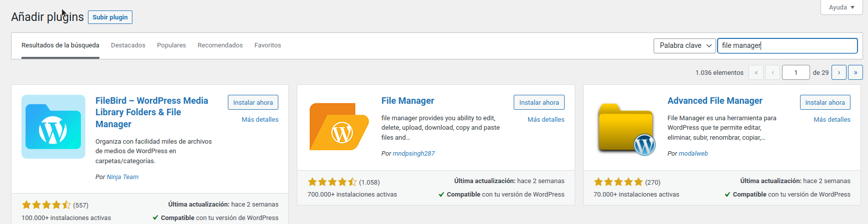Visit author Ninja Team link

click(x=122, y=177)
